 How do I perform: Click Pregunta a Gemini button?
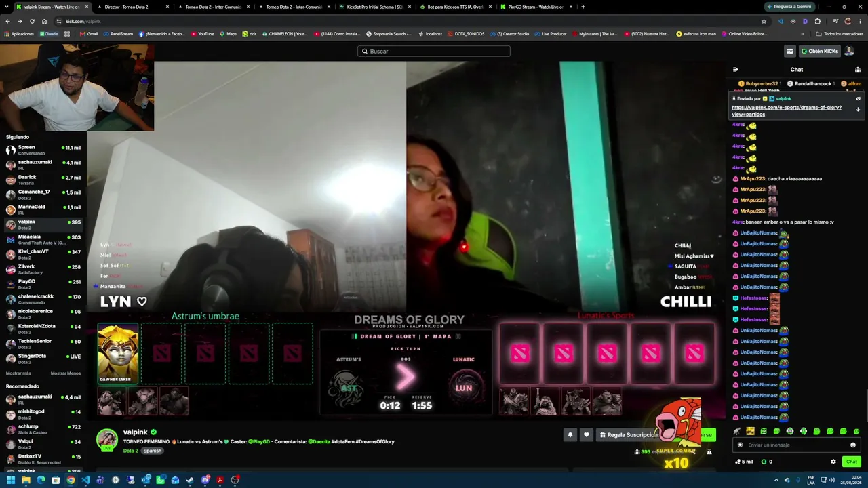789,7
